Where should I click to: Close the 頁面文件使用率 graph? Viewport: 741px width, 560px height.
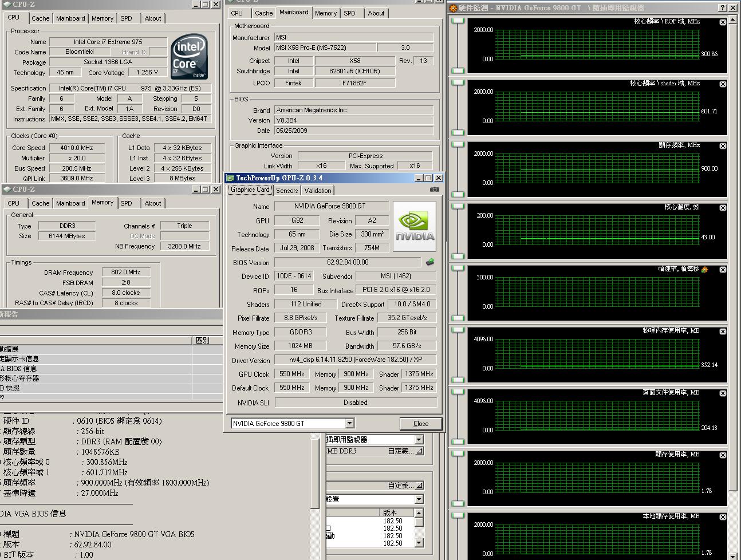point(723,393)
